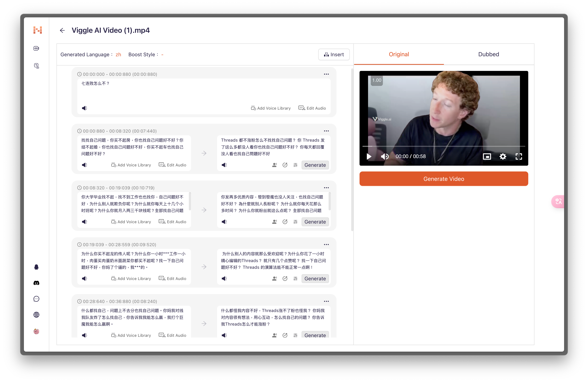The height and width of the screenshot is (382, 588).
Task: Add Voice Library for 00:00:880 segment
Action: (131, 165)
